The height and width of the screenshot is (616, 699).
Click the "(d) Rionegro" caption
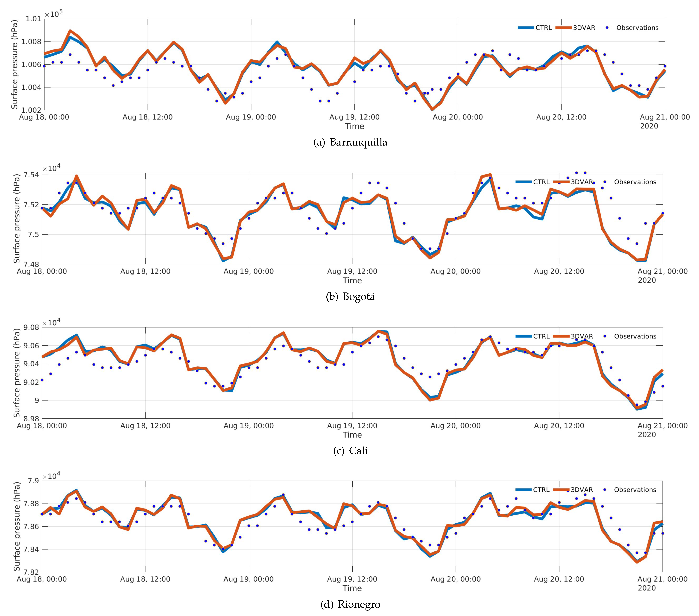coord(350,604)
